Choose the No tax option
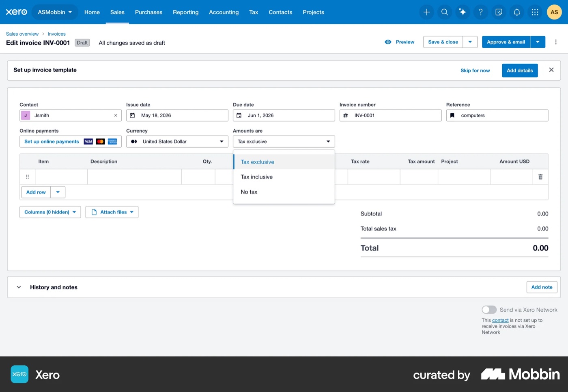The image size is (568, 392). point(284,192)
